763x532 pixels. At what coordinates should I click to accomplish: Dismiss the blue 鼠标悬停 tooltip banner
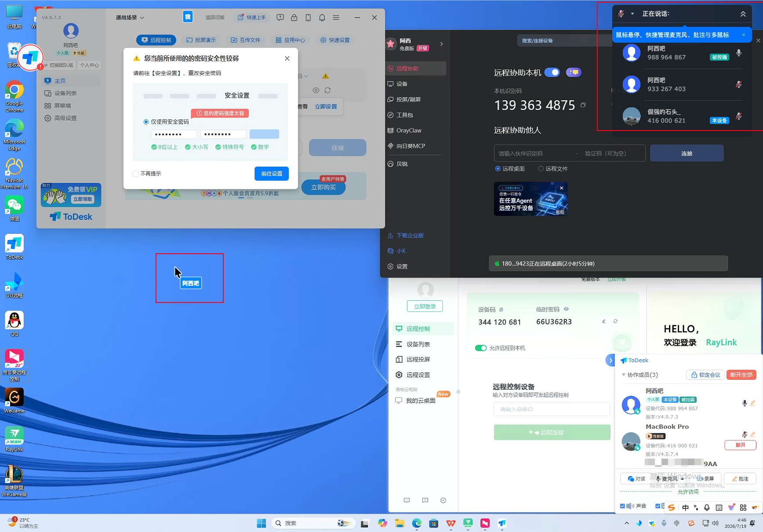pos(744,35)
